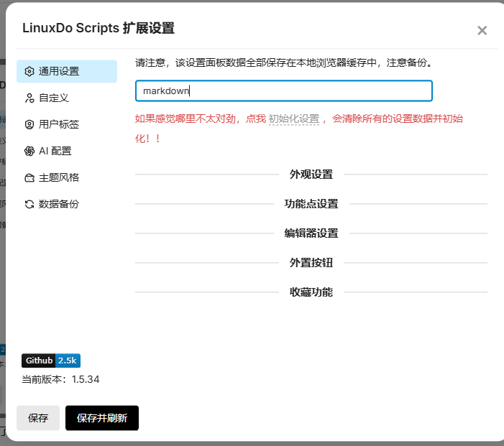504x446 pixels.
Task: Go to the AI 配置 tab
Action: pos(67,151)
